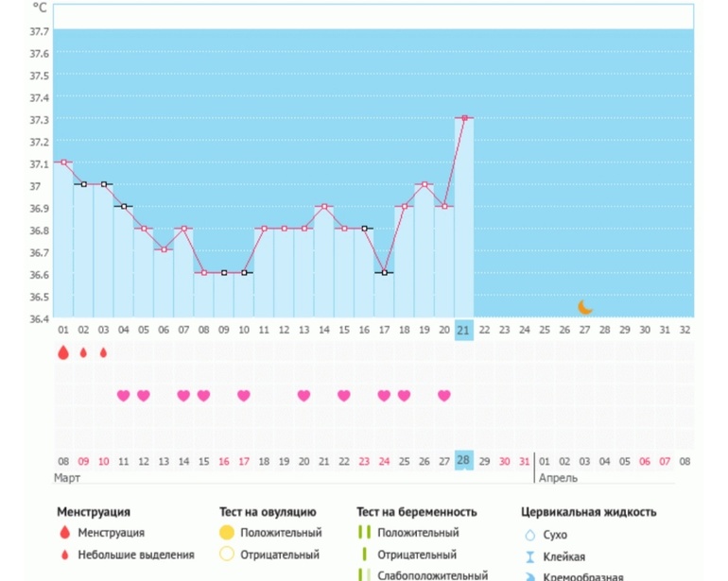
Task: Click the 37.3 temperature point on day 21
Action: 463,118
